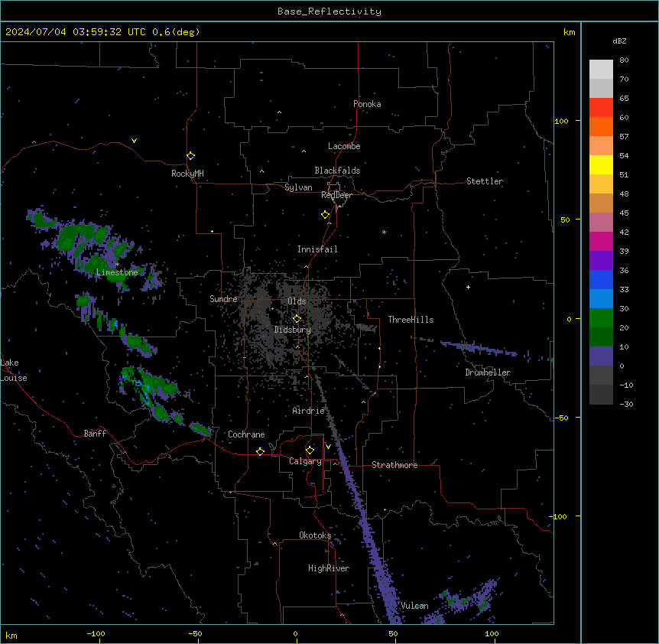This screenshot has height=644, width=659.
Task: Click the Cochrane town label
Action: 246,434
